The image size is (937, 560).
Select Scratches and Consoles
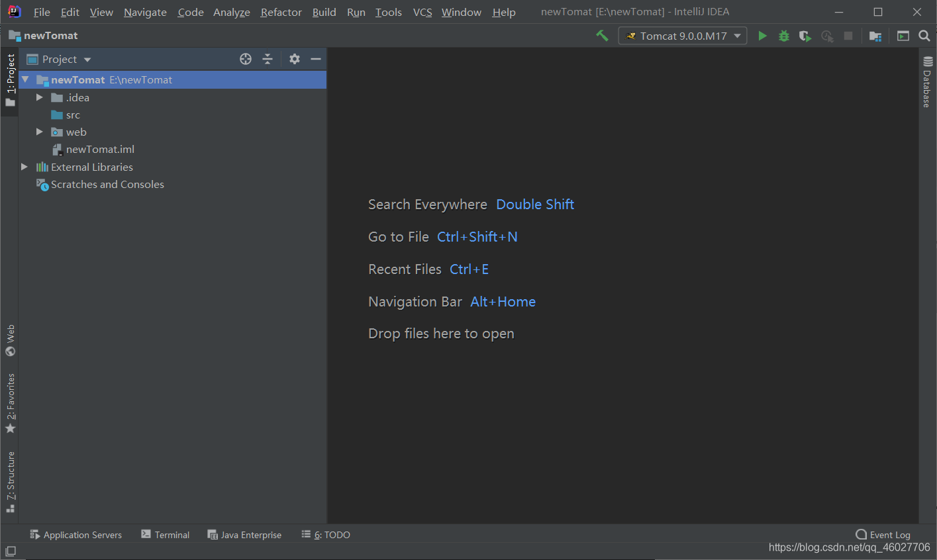[100, 184]
